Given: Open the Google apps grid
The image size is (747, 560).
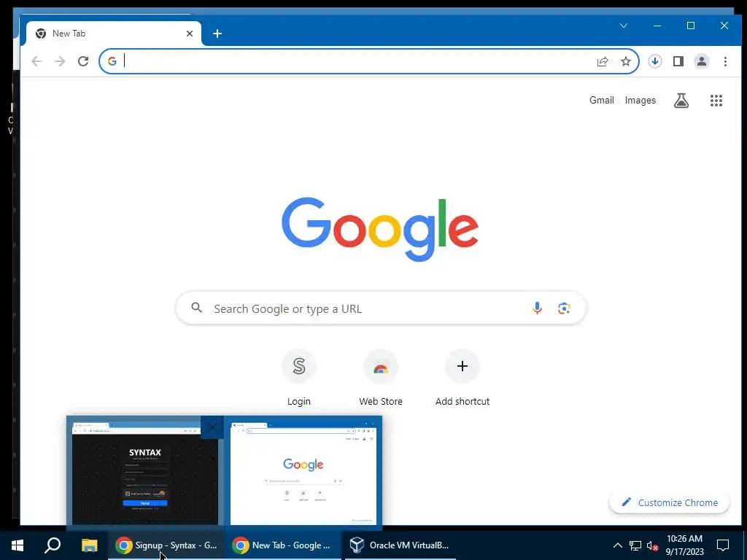Looking at the screenshot, I should 716,101.
